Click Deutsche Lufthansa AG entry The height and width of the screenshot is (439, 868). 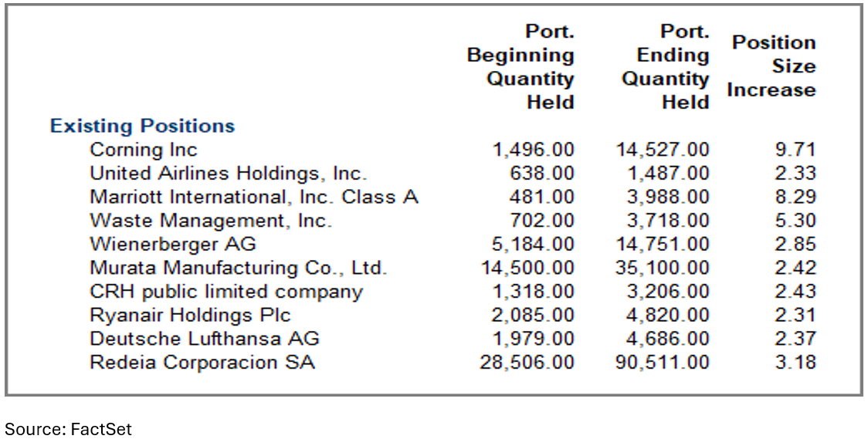(205, 339)
